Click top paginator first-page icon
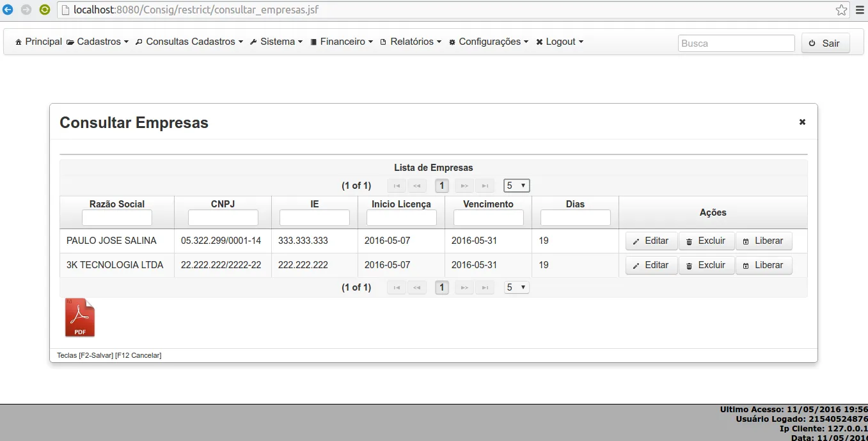The width and height of the screenshot is (868, 441). (x=397, y=186)
